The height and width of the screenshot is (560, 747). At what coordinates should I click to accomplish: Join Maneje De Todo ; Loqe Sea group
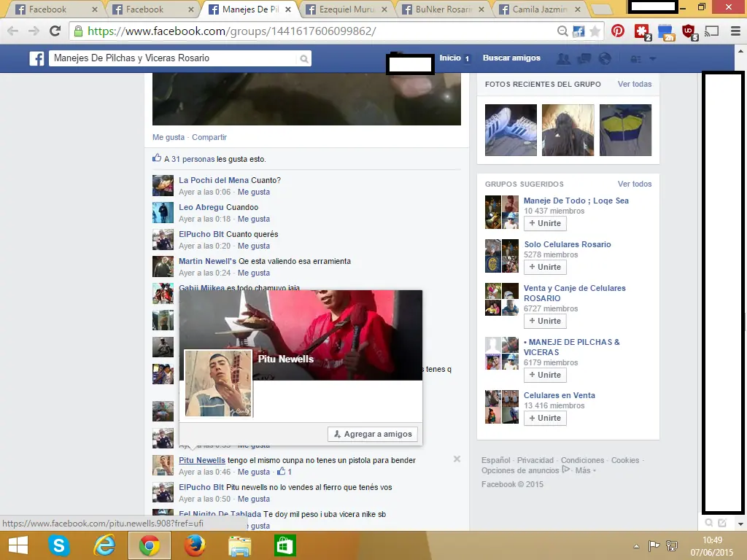click(x=546, y=223)
